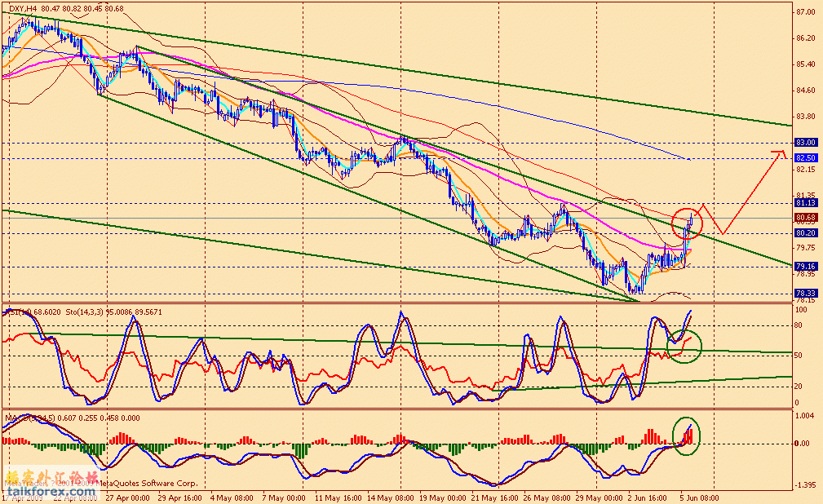Click the 29 Apr 16:00 date label
The image size is (823, 504).
[180, 497]
